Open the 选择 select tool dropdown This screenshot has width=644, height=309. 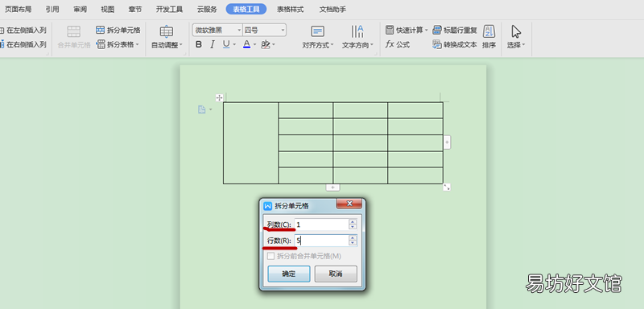pyautogui.click(x=516, y=37)
